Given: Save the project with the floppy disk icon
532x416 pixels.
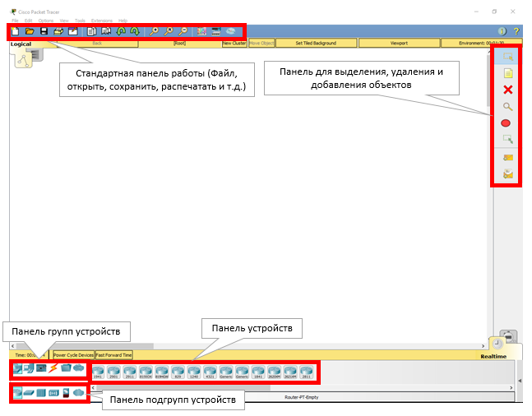Looking at the screenshot, I should coord(44,31).
